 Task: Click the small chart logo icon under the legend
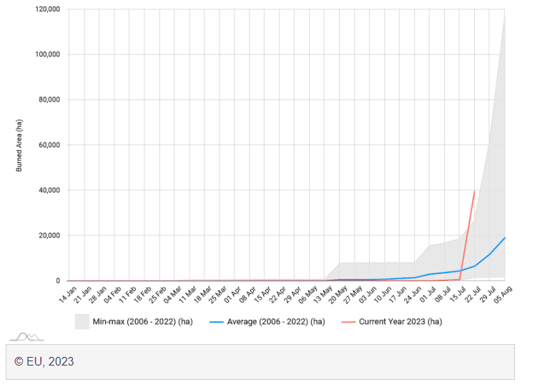tap(26, 336)
